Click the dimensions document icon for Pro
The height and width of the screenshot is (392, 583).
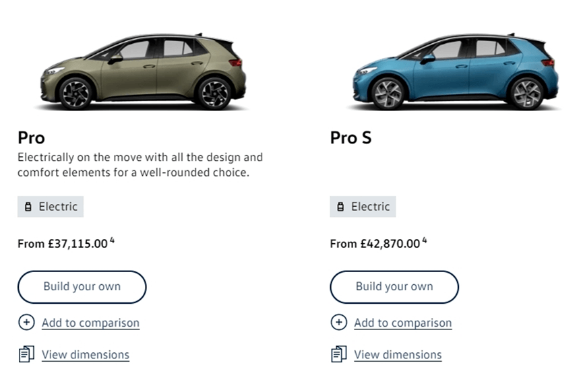[x=26, y=354]
